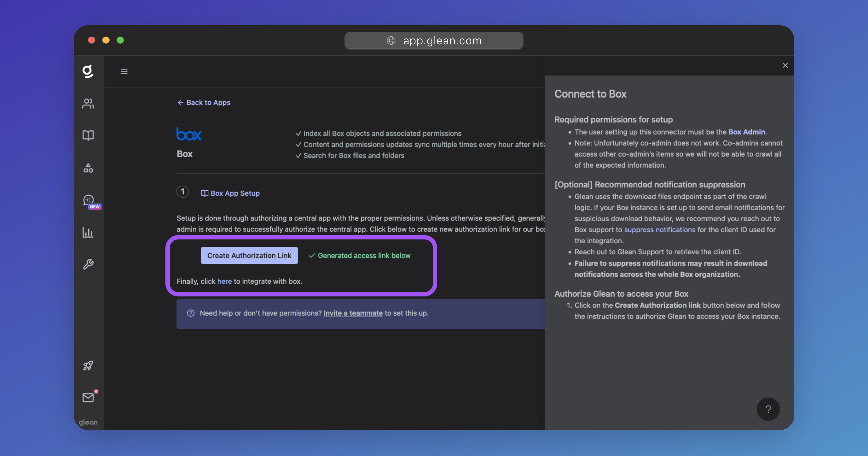Open the people icon in sidebar
Viewport: 868px width, 456px height.
pos(88,103)
